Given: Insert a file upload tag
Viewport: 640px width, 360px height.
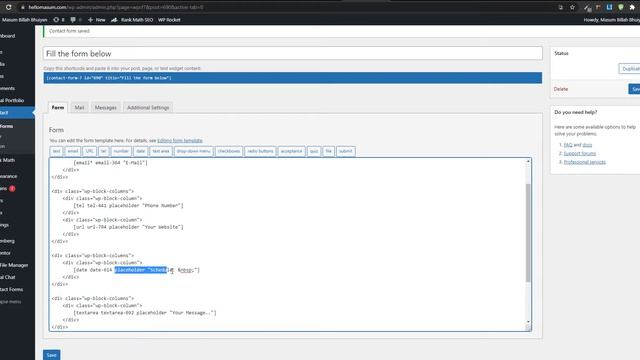Looking at the screenshot, I should (x=329, y=151).
